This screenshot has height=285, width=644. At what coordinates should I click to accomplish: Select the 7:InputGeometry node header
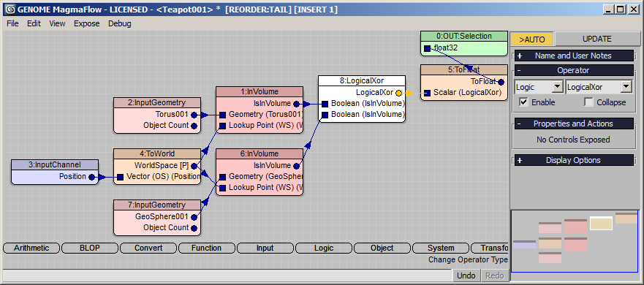pyautogui.click(x=157, y=205)
